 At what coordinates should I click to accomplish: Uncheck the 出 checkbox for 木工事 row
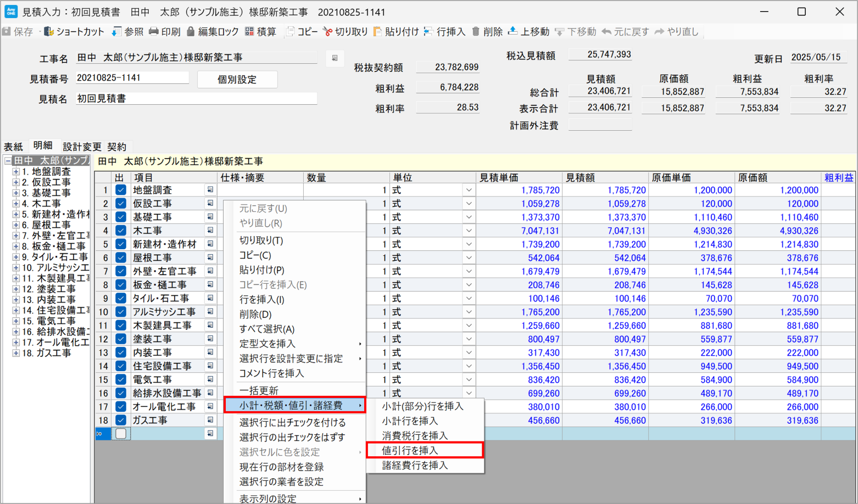click(121, 231)
